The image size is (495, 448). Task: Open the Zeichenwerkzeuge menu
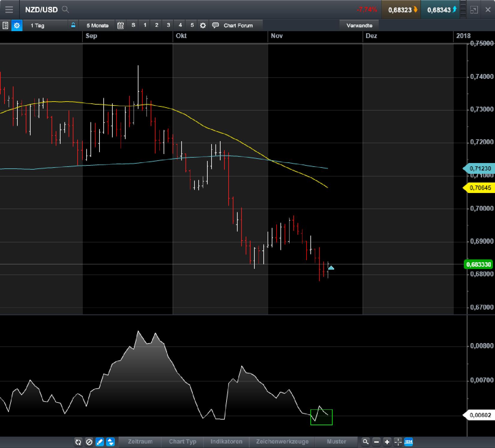coord(282,442)
